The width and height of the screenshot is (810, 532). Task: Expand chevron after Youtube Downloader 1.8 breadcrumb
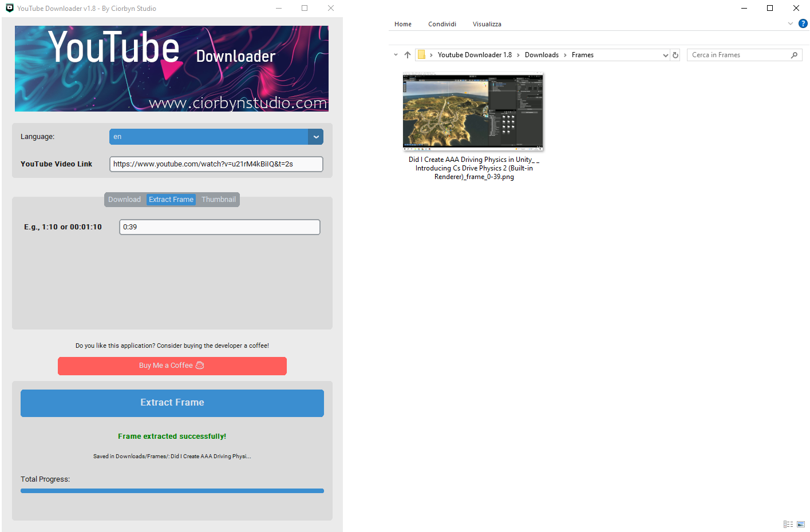pos(519,55)
